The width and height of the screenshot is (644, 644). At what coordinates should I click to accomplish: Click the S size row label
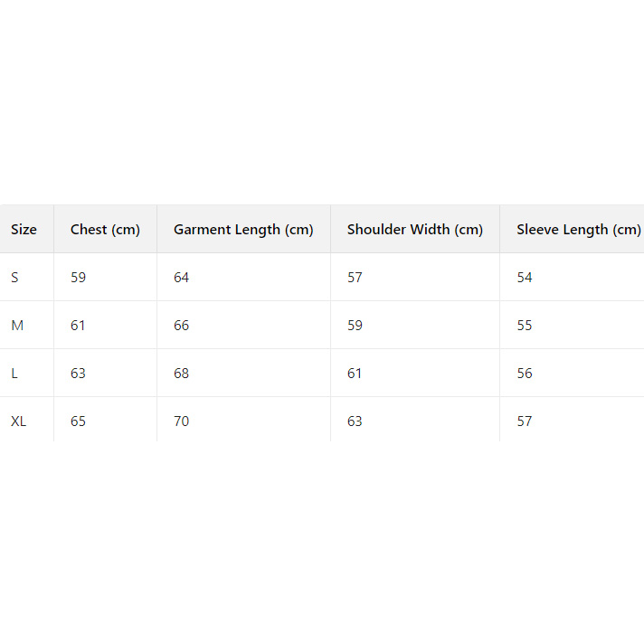point(14,278)
